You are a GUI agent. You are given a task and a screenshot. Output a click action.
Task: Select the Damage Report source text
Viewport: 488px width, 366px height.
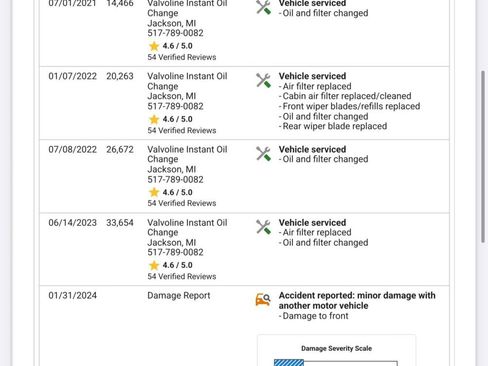(x=179, y=296)
